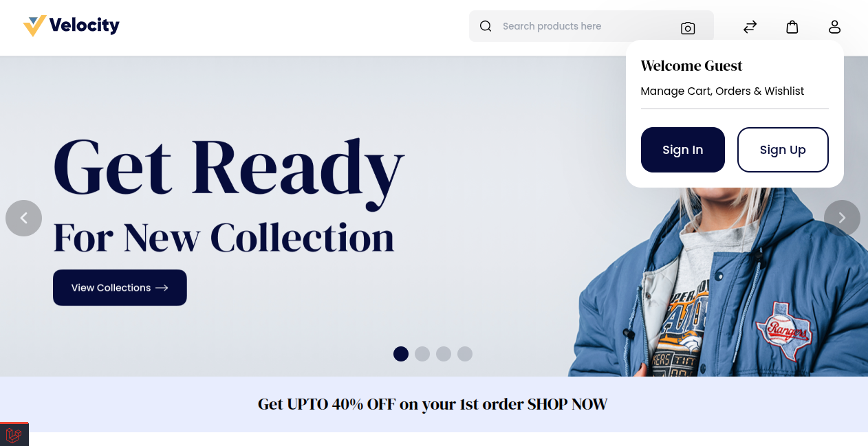Click the View Collections button
This screenshot has height=446, width=868.
[x=120, y=287]
